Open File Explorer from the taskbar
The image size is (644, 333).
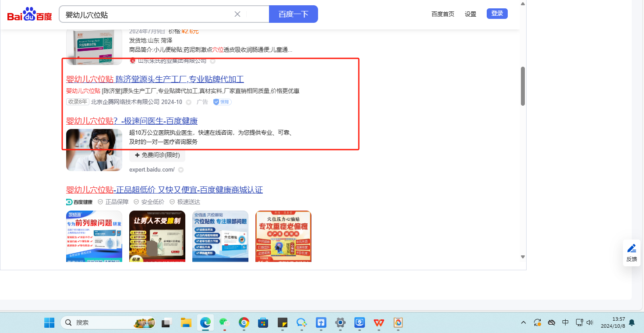pos(186,323)
